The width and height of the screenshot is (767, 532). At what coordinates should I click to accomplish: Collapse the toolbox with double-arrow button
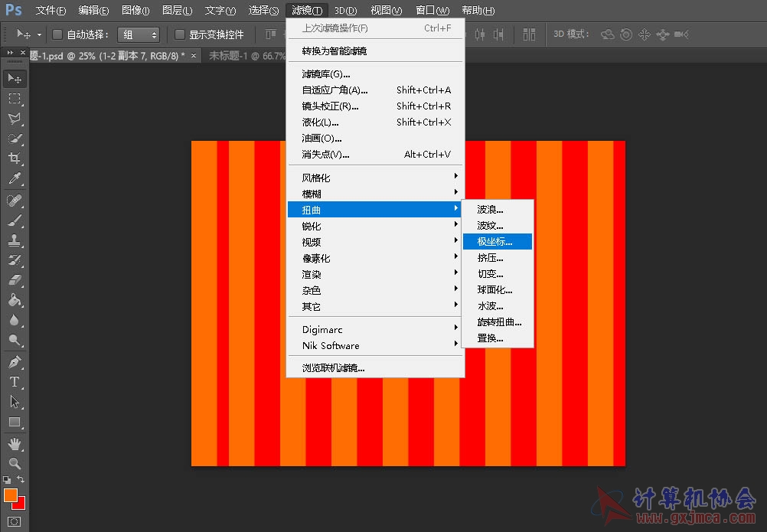[x=10, y=52]
